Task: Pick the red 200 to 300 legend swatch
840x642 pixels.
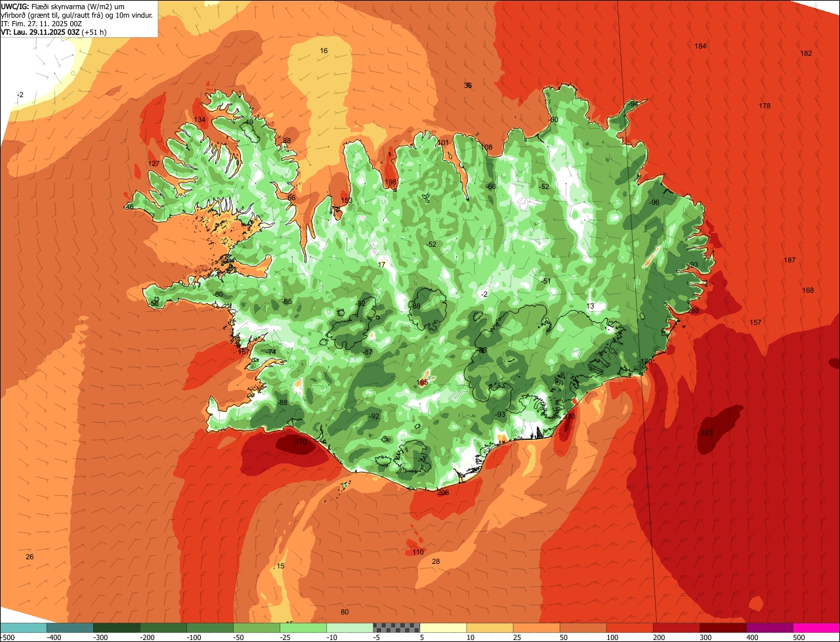Action: (675, 628)
